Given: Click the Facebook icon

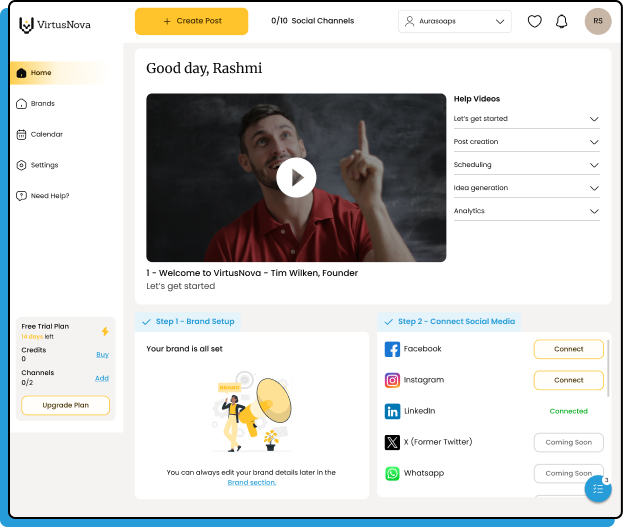Looking at the screenshot, I should [x=393, y=349].
